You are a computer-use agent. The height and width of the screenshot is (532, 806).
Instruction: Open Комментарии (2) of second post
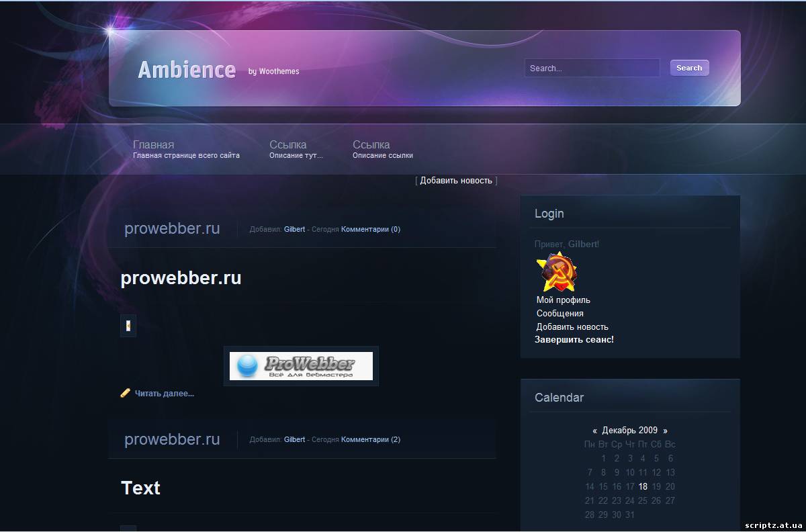point(370,439)
